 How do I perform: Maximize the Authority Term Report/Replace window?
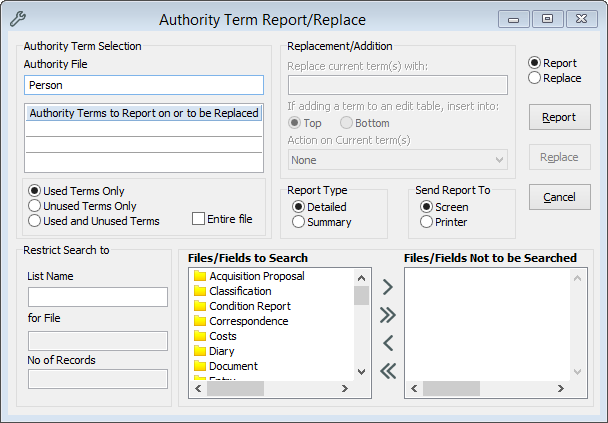coord(548,19)
